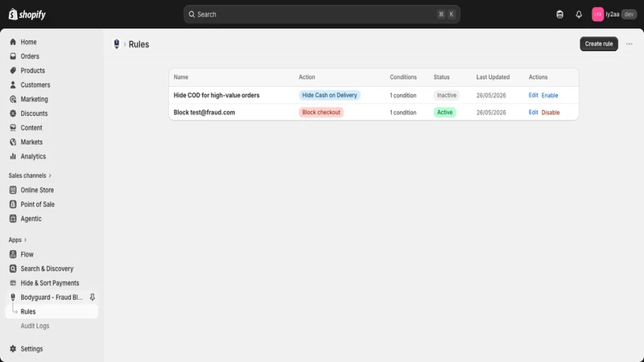This screenshot has height=362, width=644.
Task: Click the Shopify logo
Action: click(27, 14)
